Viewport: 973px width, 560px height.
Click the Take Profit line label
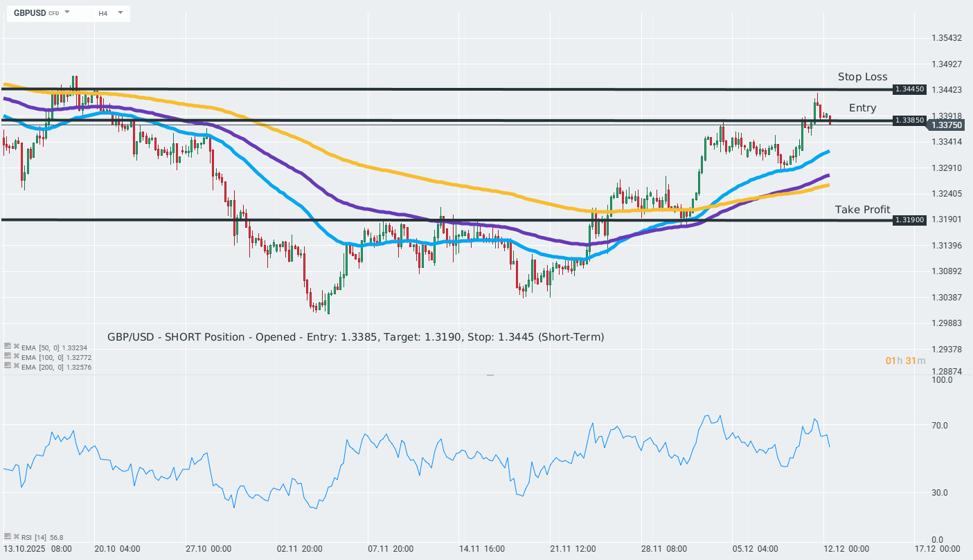(x=862, y=209)
